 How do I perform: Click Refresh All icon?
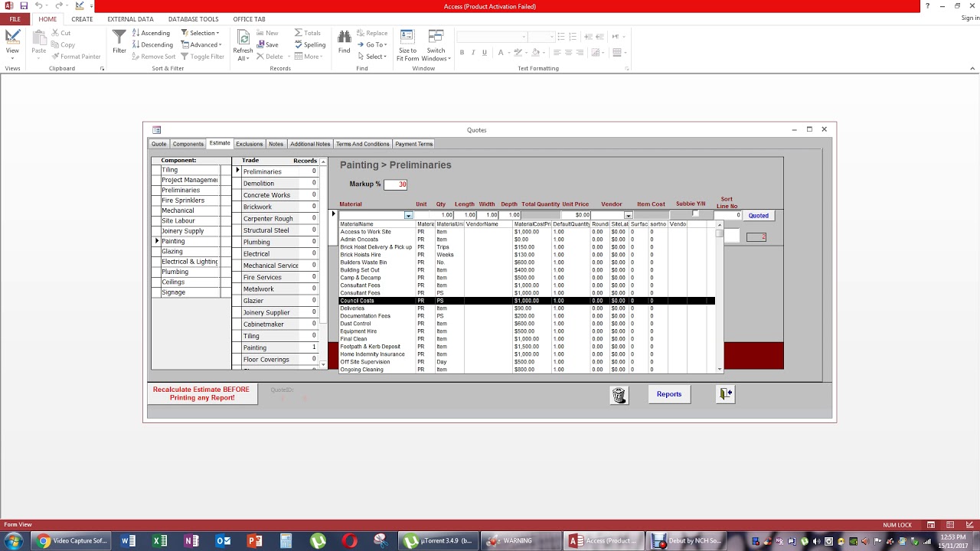pyautogui.click(x=243, y=38)
